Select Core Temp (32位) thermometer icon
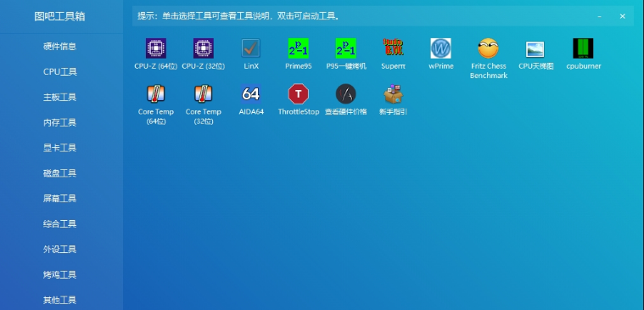 pos(204,93)
